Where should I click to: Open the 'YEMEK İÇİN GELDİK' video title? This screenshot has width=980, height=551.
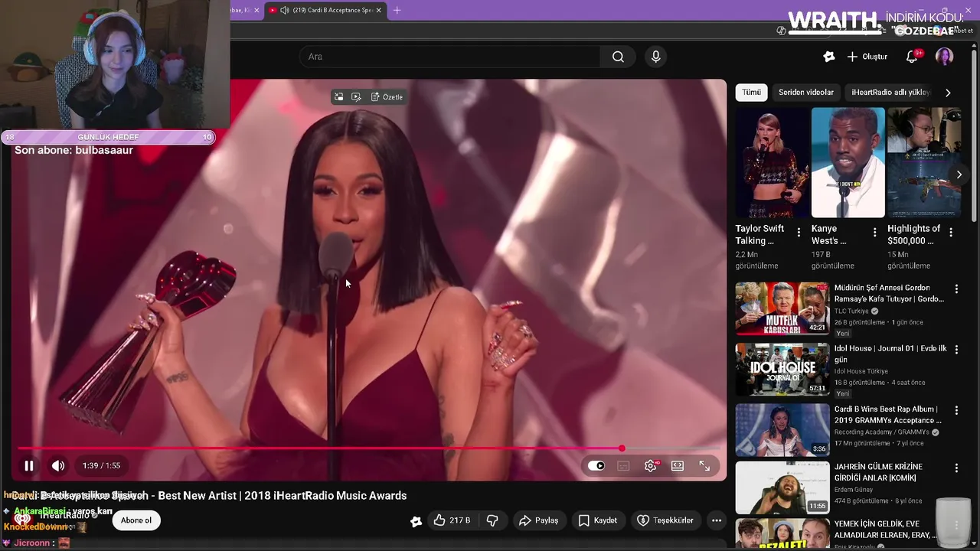pyautogui.click(x=884, y=530)
